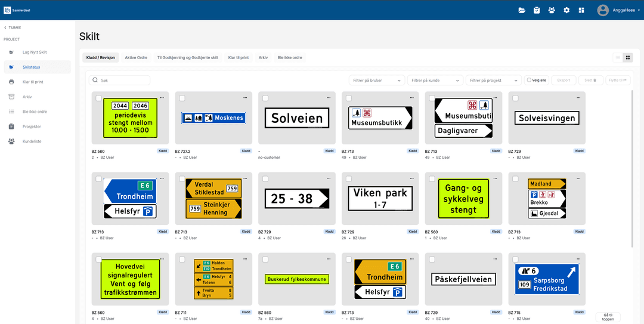The width and height of the screenshot is (644, 324).
Task: Open the folder icon in top bar
Action: (x=522, y=10)
